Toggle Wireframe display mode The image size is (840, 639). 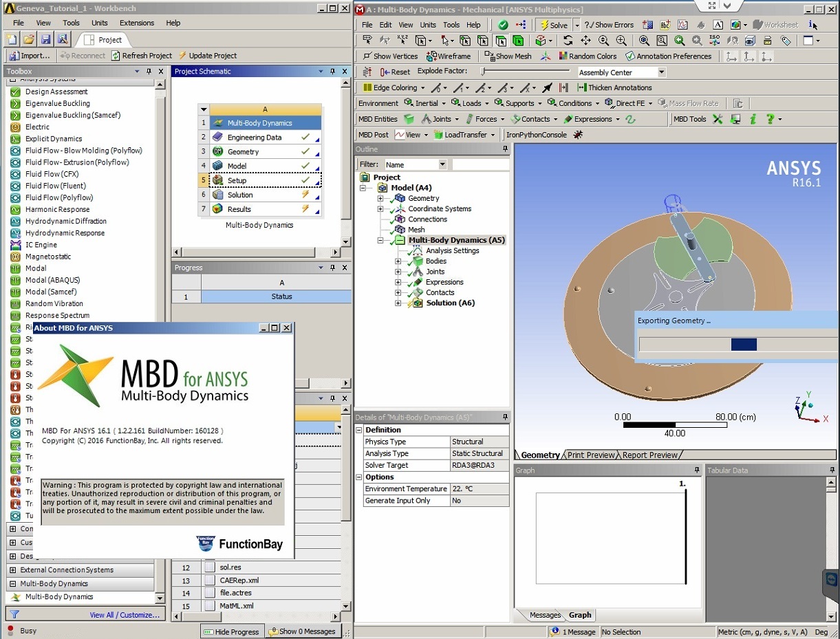coord(449,56)
